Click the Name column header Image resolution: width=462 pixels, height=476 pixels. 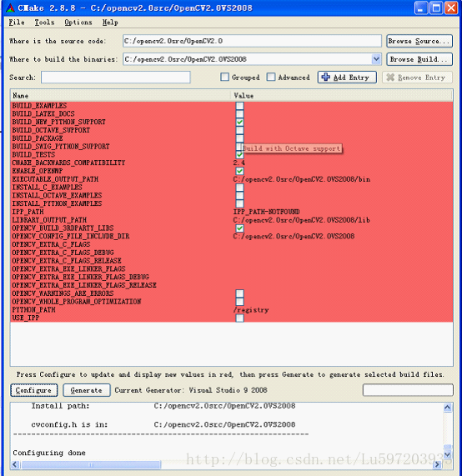click(x=121, y=96)
